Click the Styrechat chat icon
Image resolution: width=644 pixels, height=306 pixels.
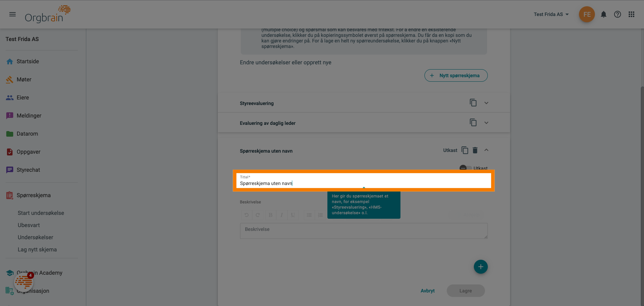[x=10, y=170]
